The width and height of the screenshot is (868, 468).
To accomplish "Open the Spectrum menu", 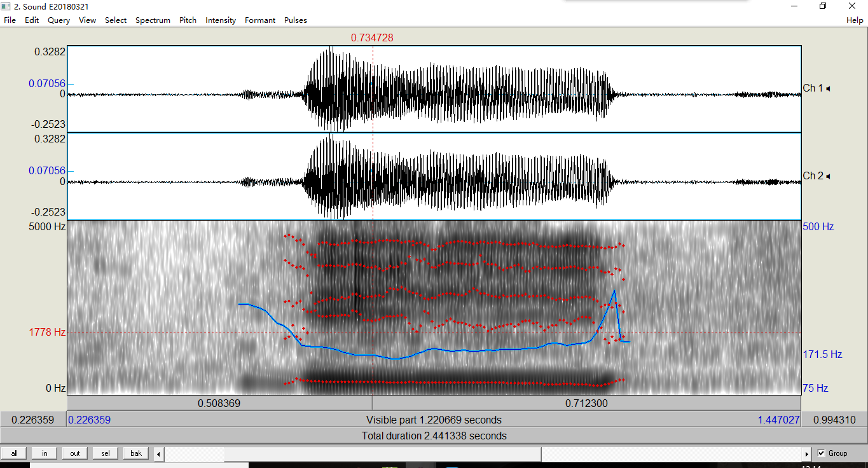I will tap(153, 20).
